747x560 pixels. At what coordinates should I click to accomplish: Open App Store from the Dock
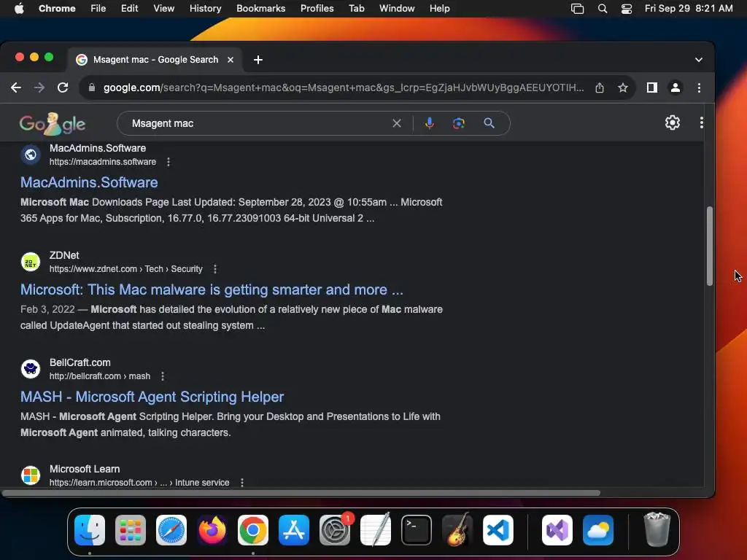pos(294,530)
